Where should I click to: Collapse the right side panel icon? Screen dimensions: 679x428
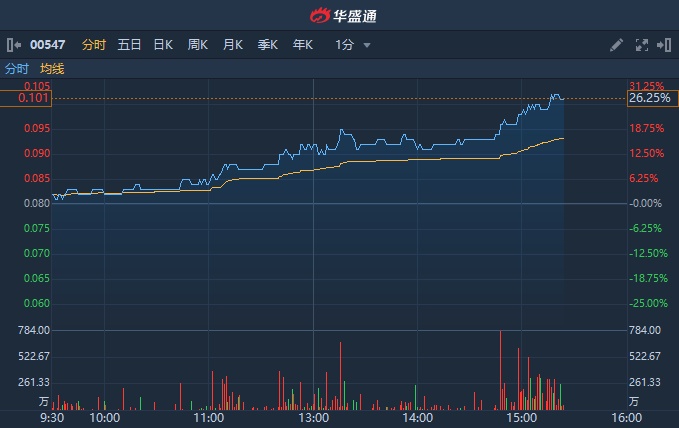[x=664, y=45]
